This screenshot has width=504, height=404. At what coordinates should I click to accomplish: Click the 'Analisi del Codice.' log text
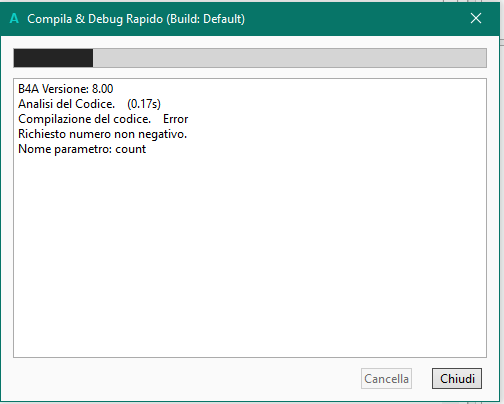point(66,104)
